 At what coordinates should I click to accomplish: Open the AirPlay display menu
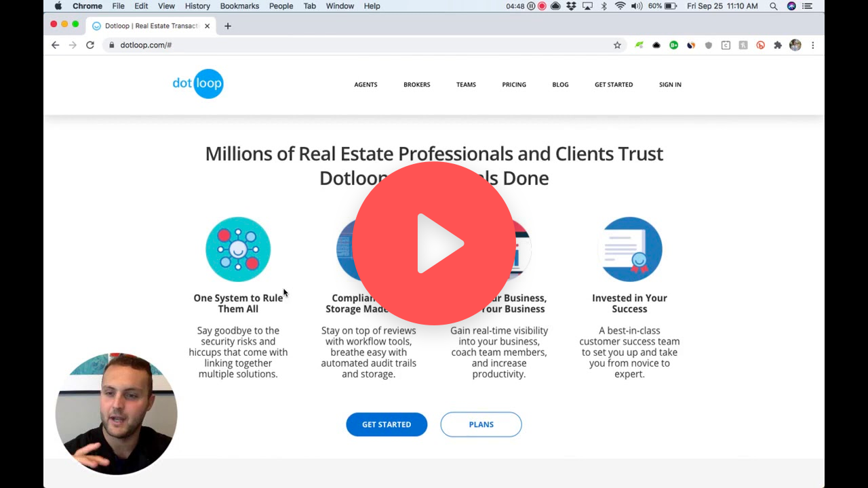click(x=587, y=6)
